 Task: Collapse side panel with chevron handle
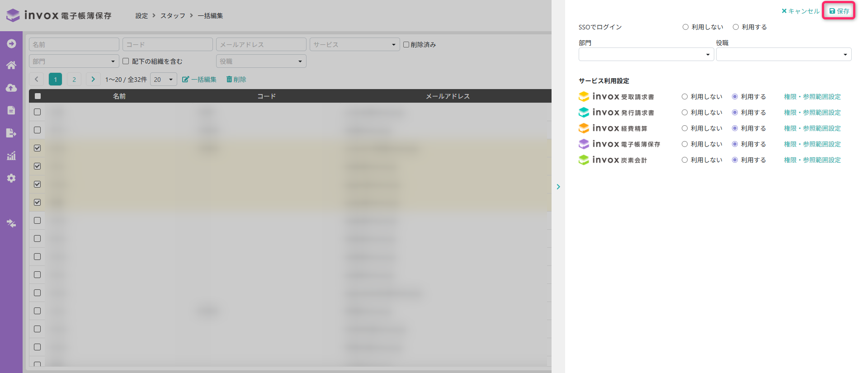[558, 187]
